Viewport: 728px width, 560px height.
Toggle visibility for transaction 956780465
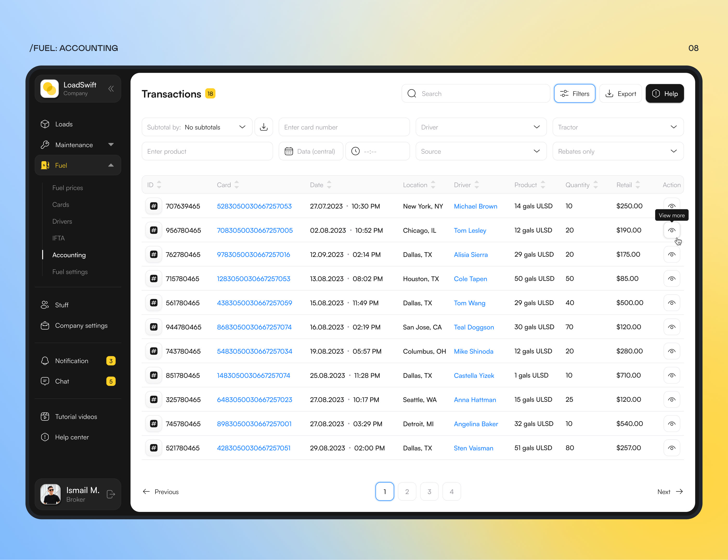[x=672, y=230]
